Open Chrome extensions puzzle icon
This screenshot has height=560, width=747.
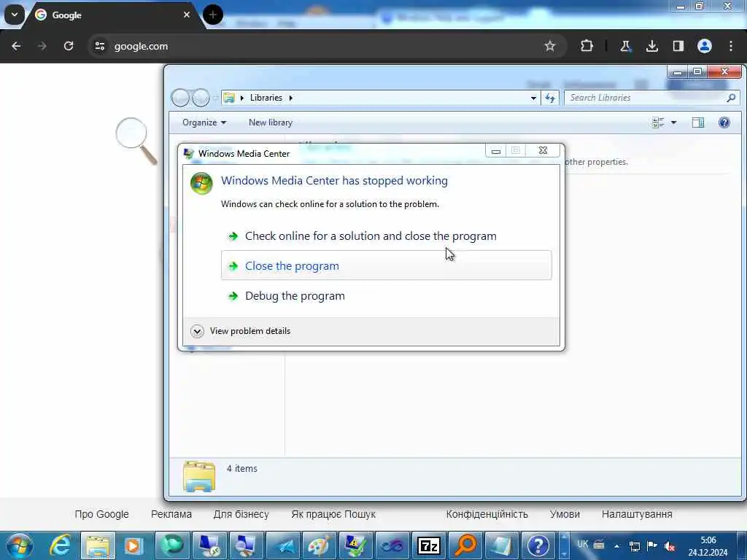click(x=587, y=46)
